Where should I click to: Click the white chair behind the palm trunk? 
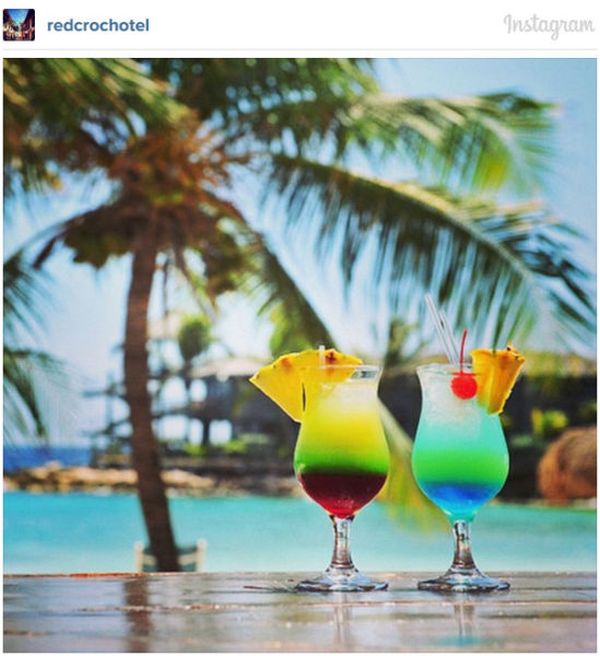pos(171,556)
